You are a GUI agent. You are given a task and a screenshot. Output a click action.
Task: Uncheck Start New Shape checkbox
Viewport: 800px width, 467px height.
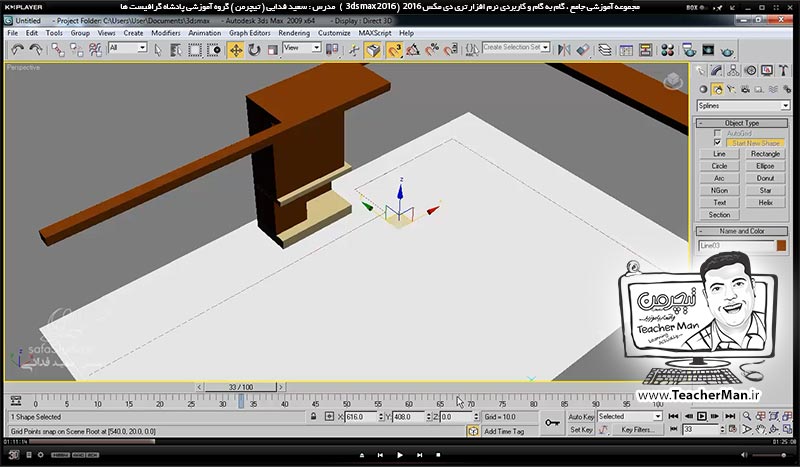[717, 142]
